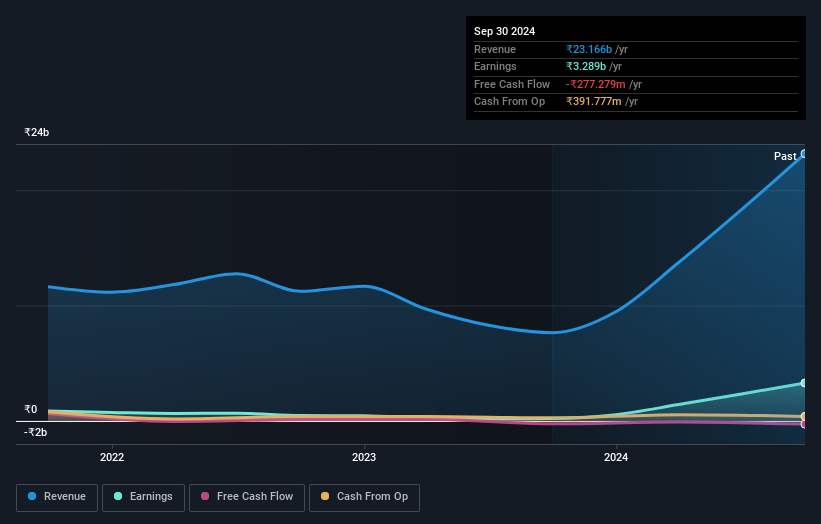This screenshot has width=821, height=524.
Task: Click the 2023 x-axis label
Action: point(364,457)
